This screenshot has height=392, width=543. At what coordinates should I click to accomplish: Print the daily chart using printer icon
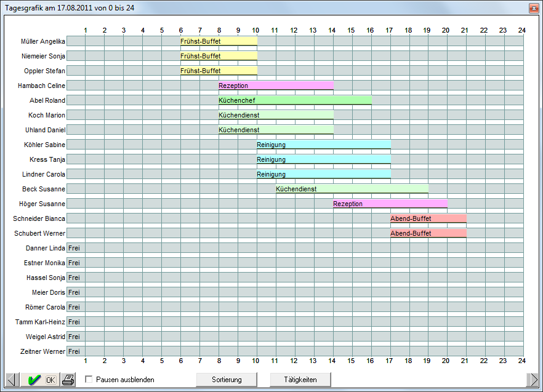68,380
